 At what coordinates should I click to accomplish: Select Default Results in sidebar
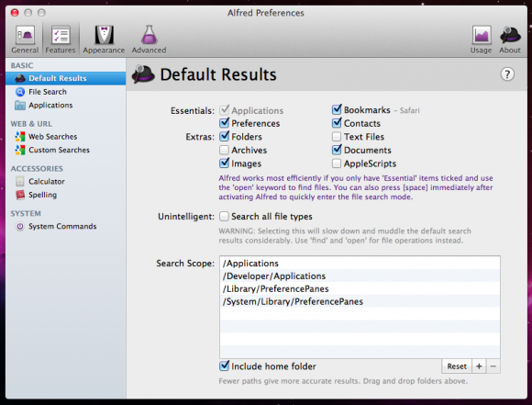(65, 78)
